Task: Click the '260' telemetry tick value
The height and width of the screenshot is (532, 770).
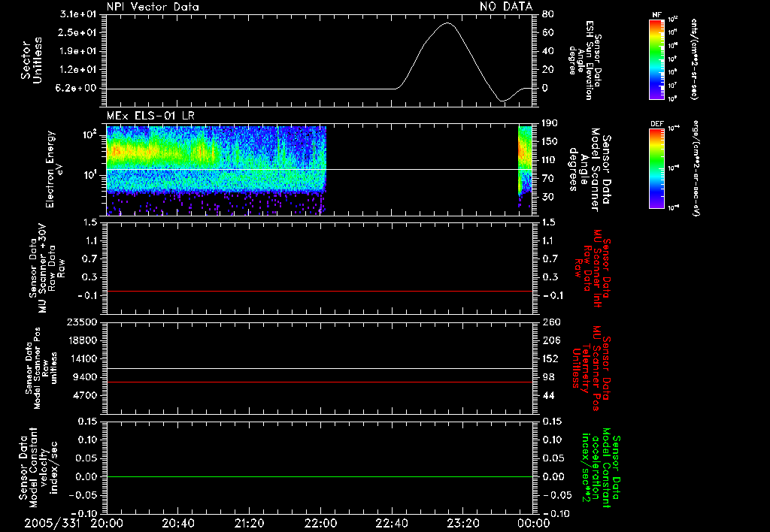Action: [x=551, y=322]
